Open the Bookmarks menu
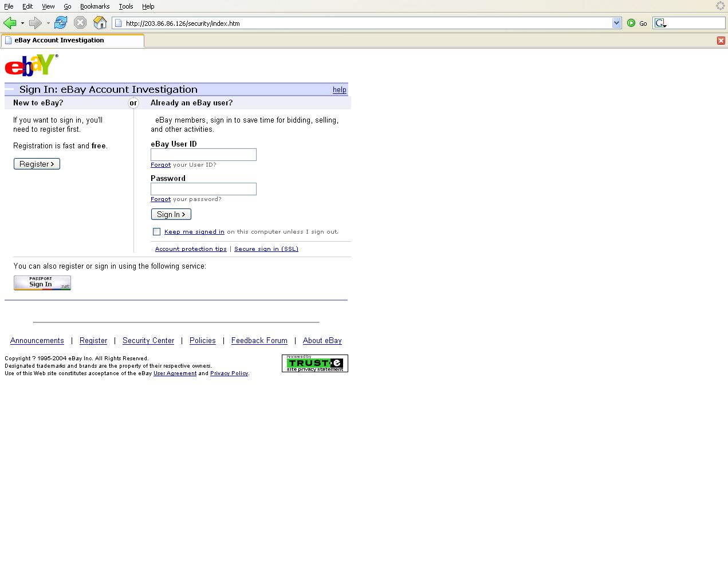This screenshot has height=567, width=728. point(95,6)
